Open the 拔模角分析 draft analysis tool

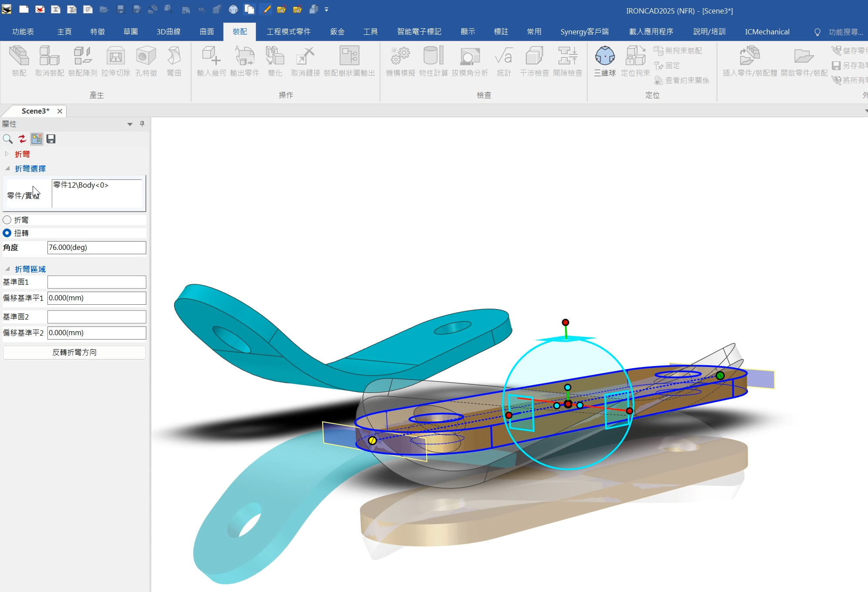click(469, 61)
